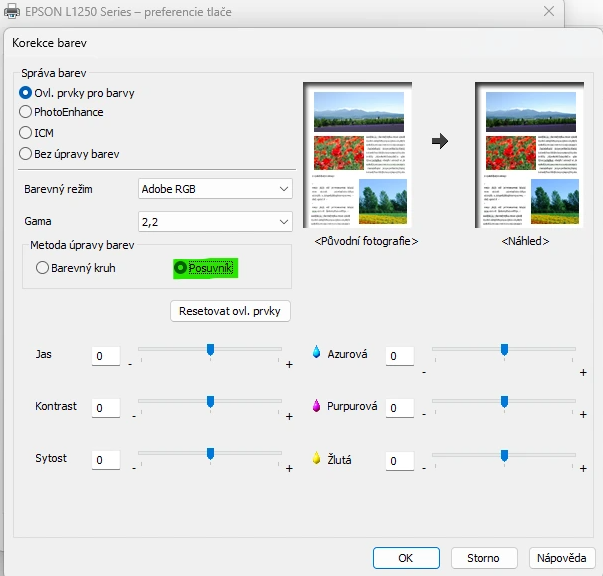Click the arrow between photo previews

[440, 142]
